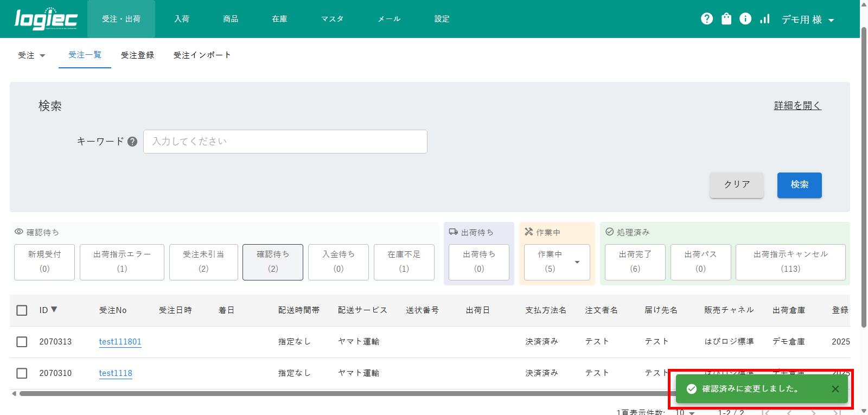This screenshot has height=415, width=868.
Task: Select the checkbox for order 2070310
Action: (22, 373)
